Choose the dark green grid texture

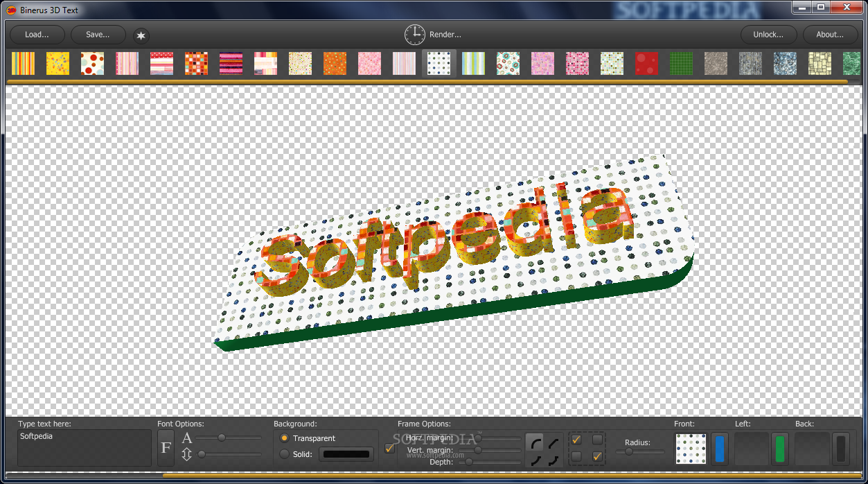click(x=681, y=63)
